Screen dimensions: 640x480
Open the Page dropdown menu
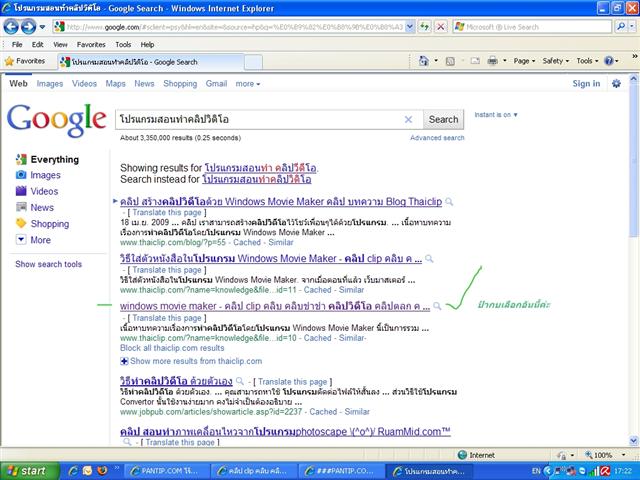[524, 61]
